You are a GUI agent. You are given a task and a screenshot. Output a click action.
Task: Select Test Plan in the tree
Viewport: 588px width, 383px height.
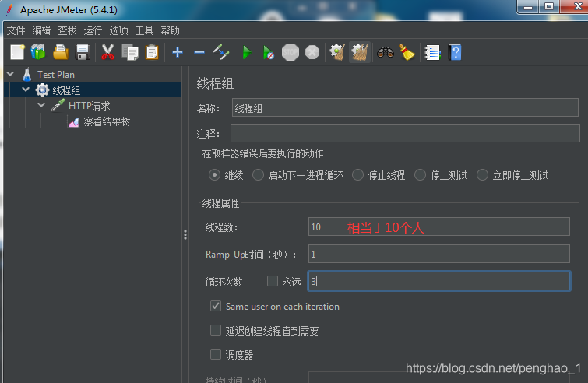pyautogui.click(x=56, y=75)
